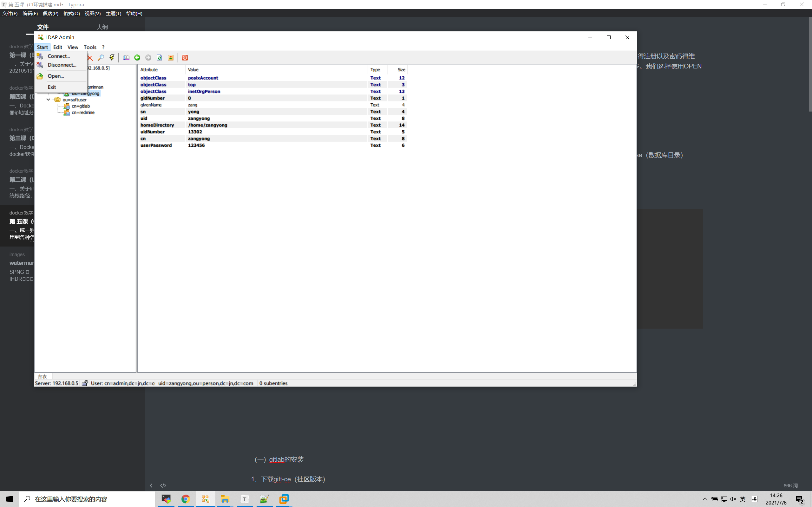Choose Open... from Start menu

pos(56,76)
